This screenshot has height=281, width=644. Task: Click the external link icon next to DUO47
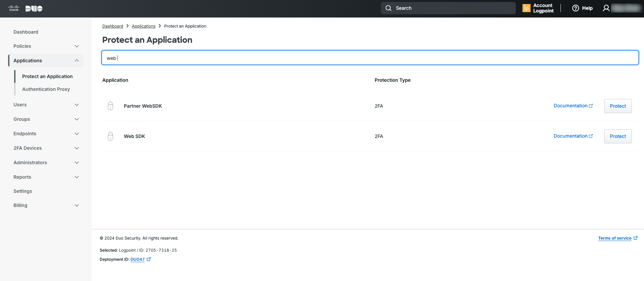point(149,259)
